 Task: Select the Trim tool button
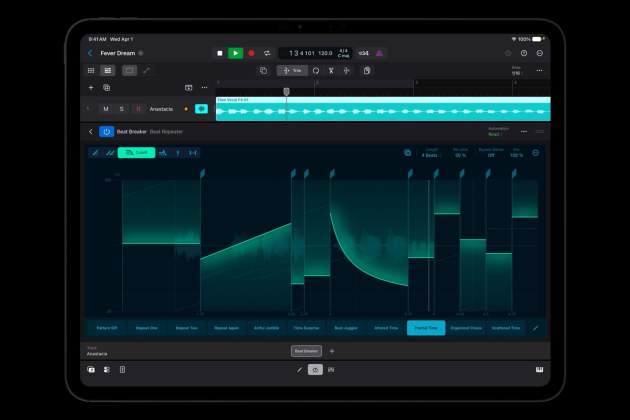coord(292,71)
